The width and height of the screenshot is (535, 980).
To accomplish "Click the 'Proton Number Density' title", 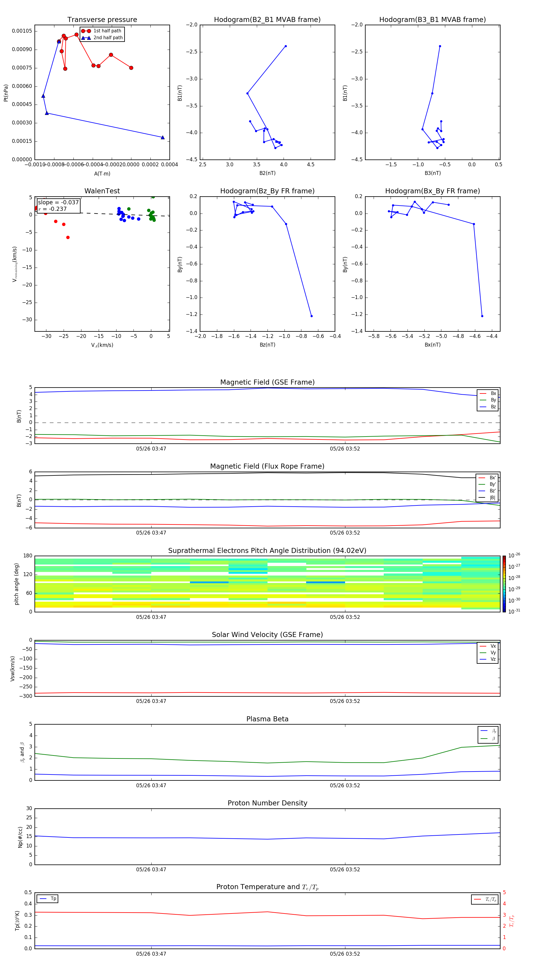I will pyautogui.click(x=267, y=803).
